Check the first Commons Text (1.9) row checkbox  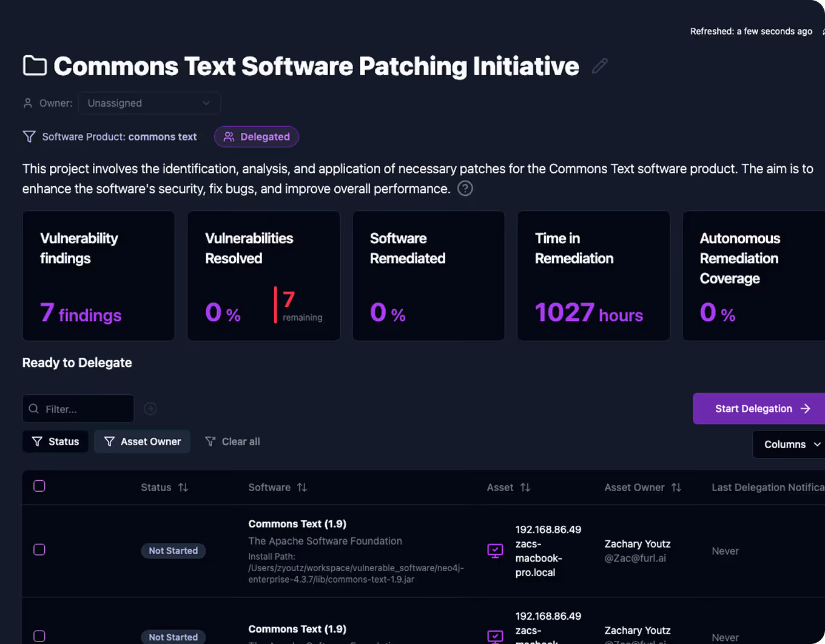39,550
